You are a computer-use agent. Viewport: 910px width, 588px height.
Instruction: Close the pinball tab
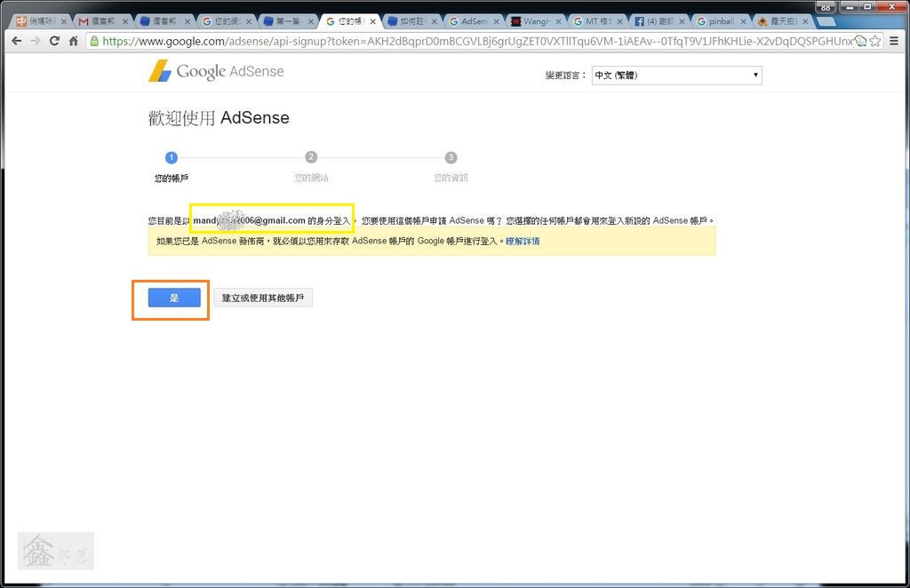tap(744, 21)
